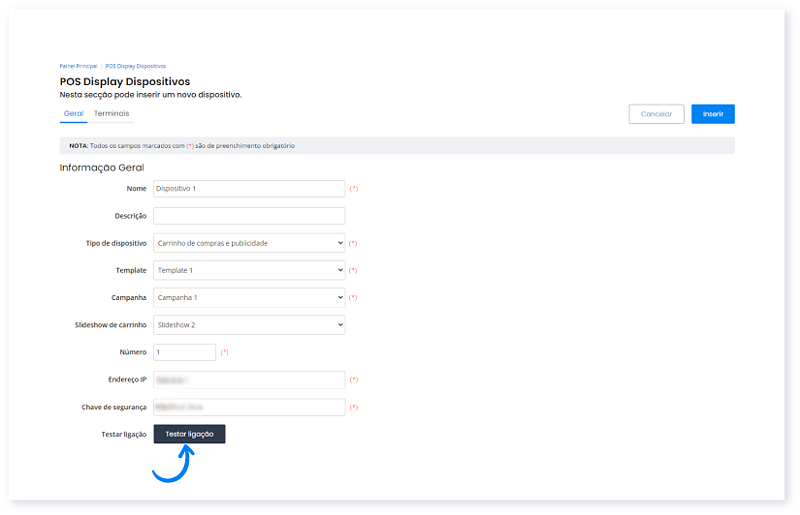
Task: Expand the Template dropdown
Action: pos(248,270)
